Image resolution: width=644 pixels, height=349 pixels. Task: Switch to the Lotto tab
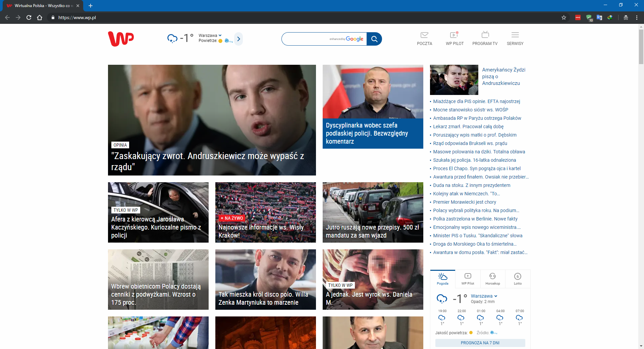tap(518, 279)
